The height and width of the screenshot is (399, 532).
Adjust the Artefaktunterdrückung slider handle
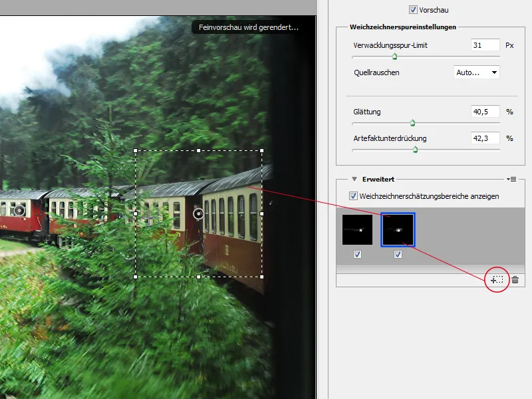pyautogui.click(x=415, y=149)
